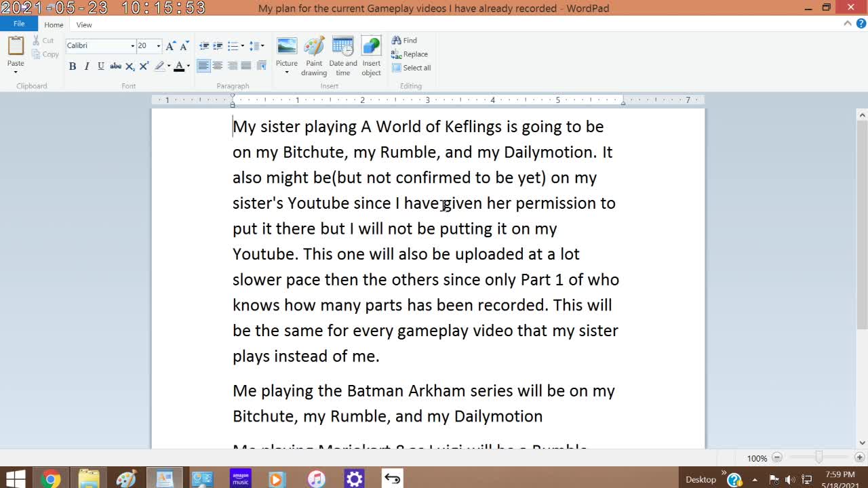Image resolution: width=868 pixels, height=488 pixels.
Task: Zoom out with the minus button
Action: point(777,458)
